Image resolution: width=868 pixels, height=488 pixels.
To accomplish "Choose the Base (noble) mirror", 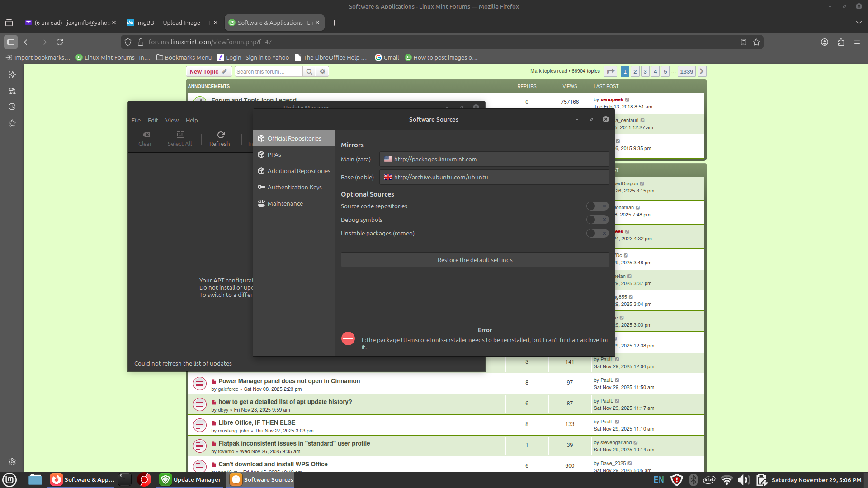I will coord(494,177).
